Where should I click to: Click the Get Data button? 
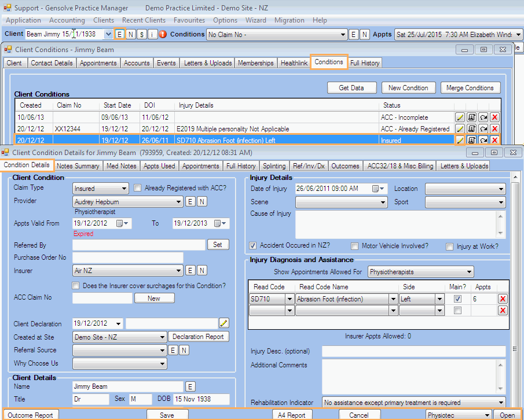(x=351, y=88)
